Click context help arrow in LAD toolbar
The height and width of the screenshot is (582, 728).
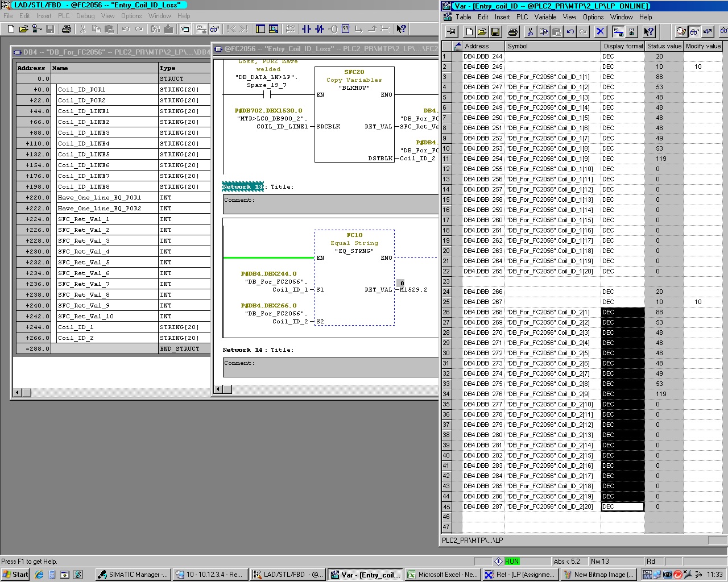coord(402,29)
